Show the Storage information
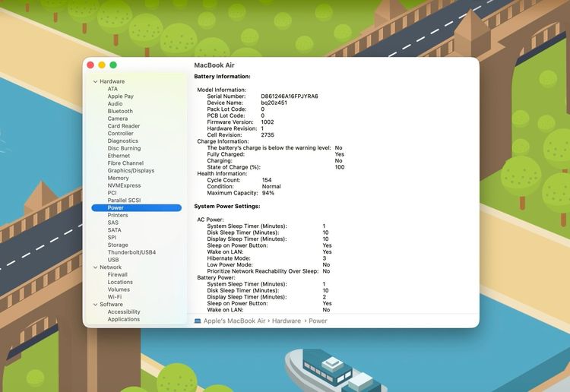Screen dimensions: 570x392 click(x=118, y=245)
